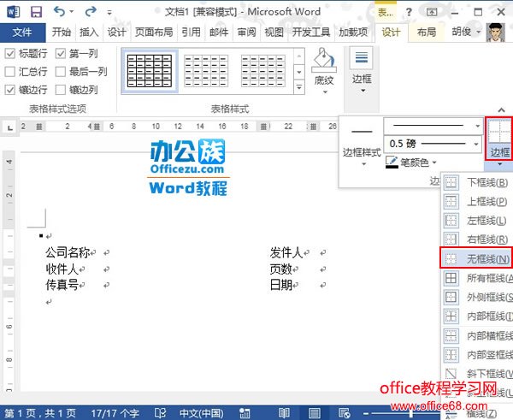Click the 公司名称 table cell
This screenshot has height=420, width=513.
tap(68, 252)
